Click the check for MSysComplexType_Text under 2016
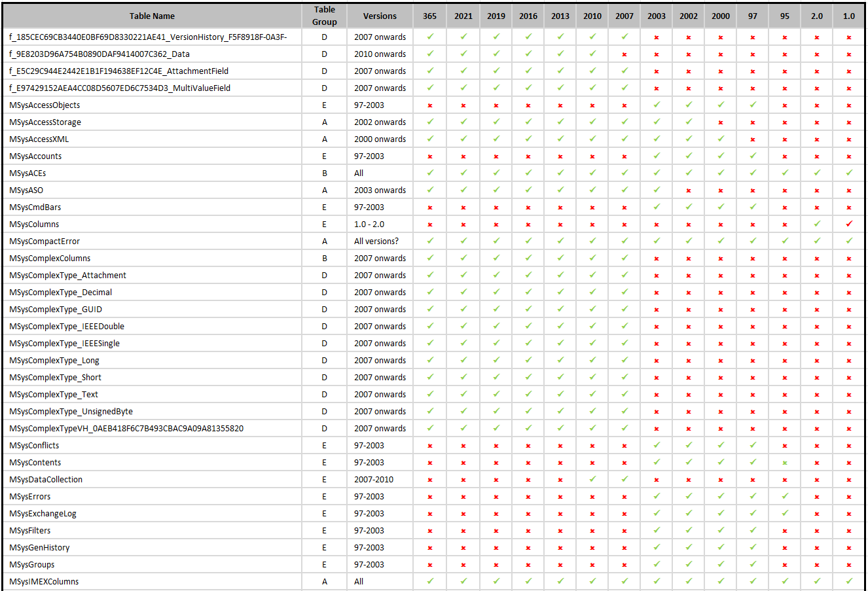The height and width of the screenshot is (591, 868). coord(528,394)
